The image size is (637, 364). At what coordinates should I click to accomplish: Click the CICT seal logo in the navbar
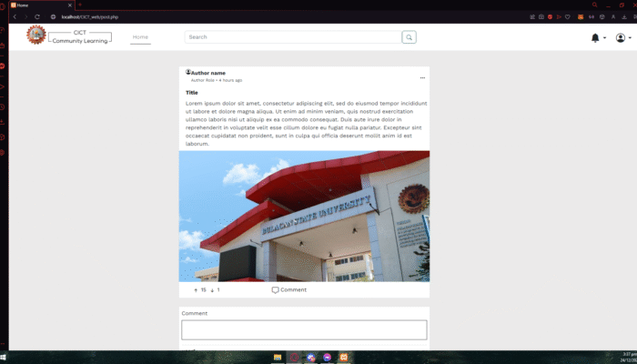coord(36,35)
